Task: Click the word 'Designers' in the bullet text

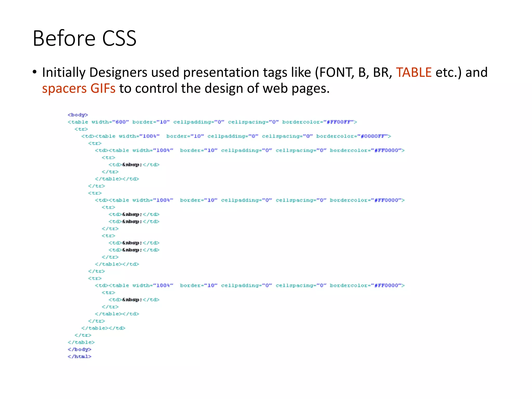Action: pyautogui.click(x=119, y=72)
